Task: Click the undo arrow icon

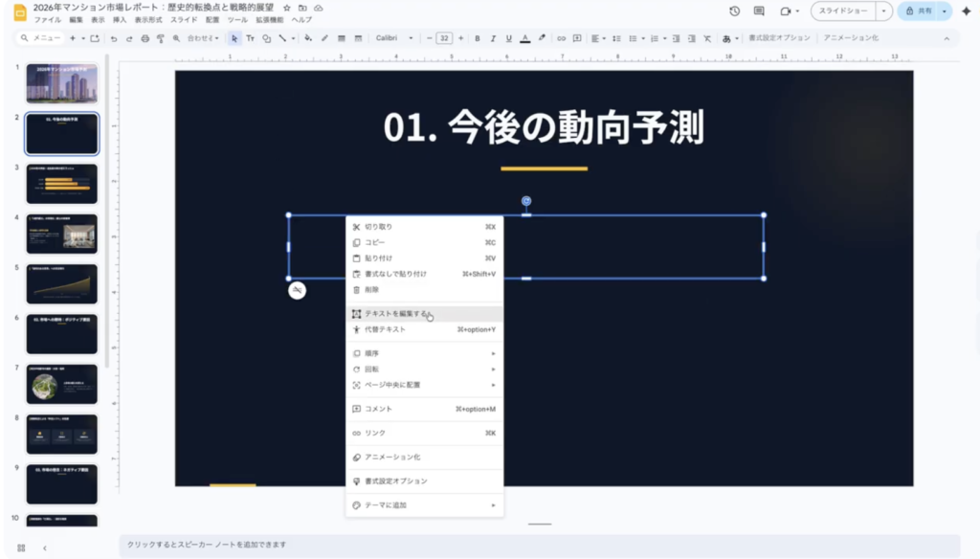Action: tap(114, 38)
